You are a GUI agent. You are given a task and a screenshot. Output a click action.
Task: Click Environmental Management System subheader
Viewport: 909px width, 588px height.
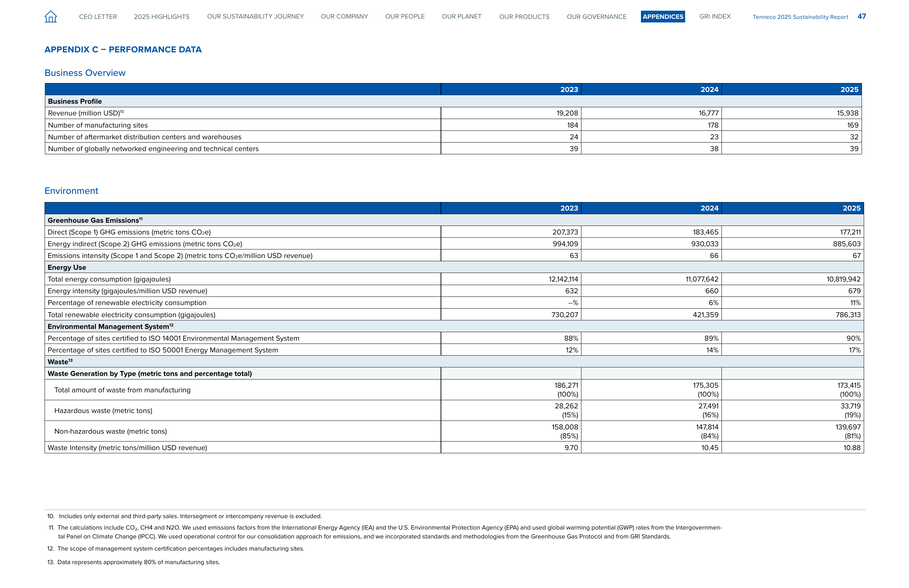pos(111,326)
